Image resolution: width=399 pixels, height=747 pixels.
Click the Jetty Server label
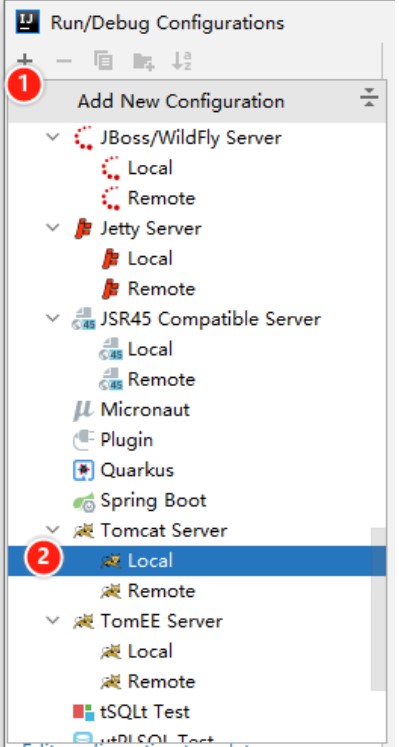tap(151, 229)
